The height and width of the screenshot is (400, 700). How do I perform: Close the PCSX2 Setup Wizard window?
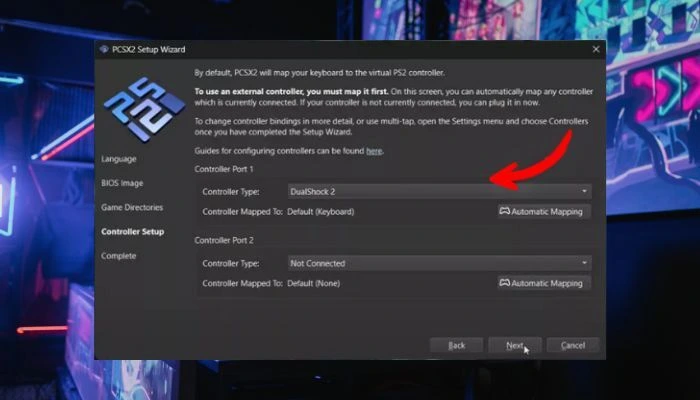pyautogui.click(x=596, y=49)
